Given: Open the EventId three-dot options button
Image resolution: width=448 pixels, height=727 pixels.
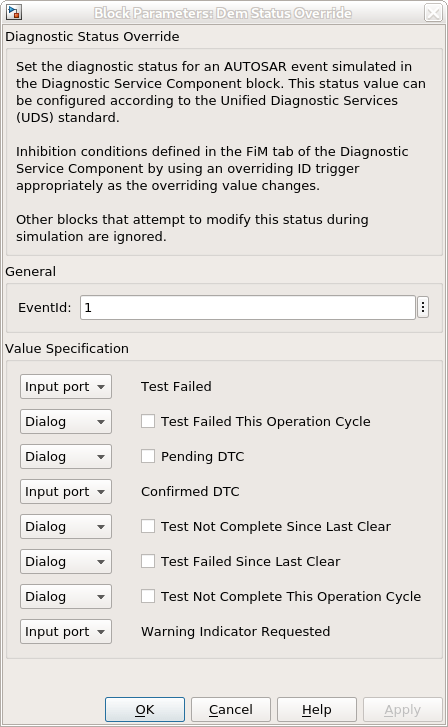Looking at the screenshot, I should 422,307.
